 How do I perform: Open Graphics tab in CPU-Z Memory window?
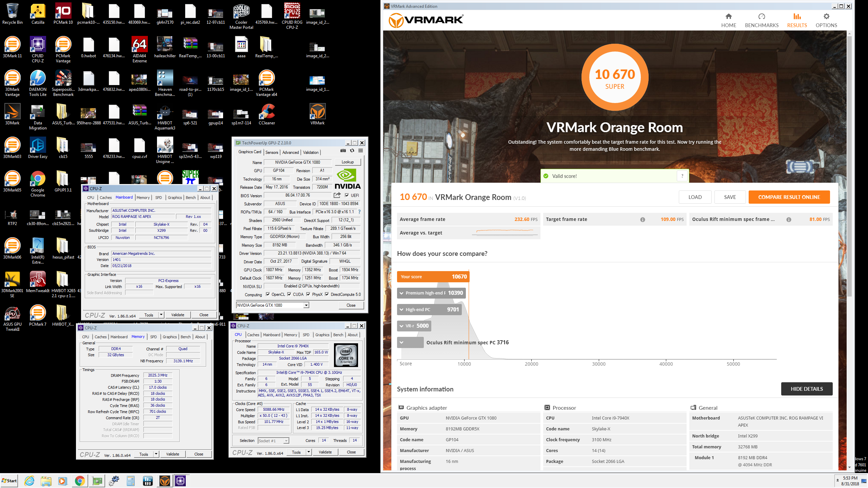click(170, 337)
